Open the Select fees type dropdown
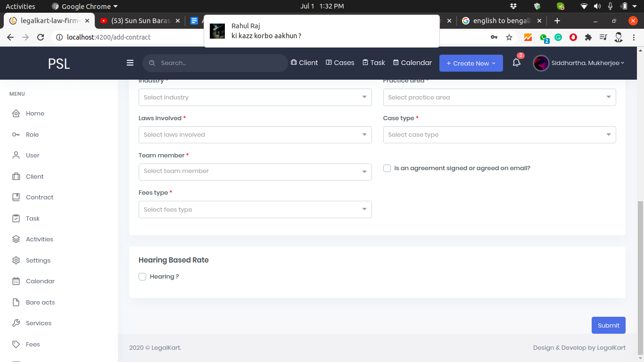 click(x=255, y=210)
